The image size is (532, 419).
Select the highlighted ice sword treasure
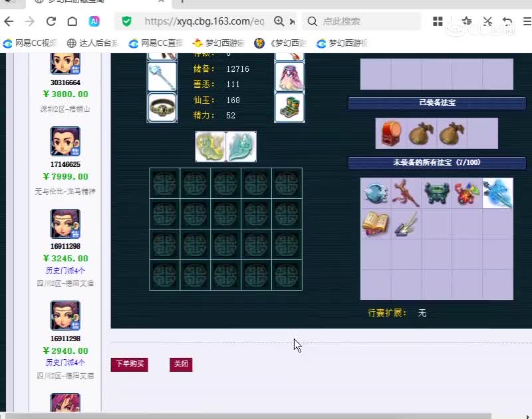497,193
